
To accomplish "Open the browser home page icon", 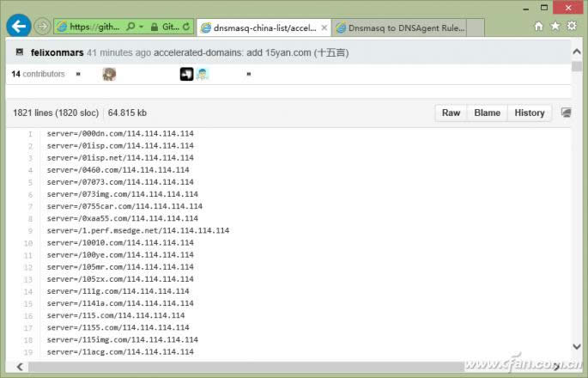I will point(539,27).
